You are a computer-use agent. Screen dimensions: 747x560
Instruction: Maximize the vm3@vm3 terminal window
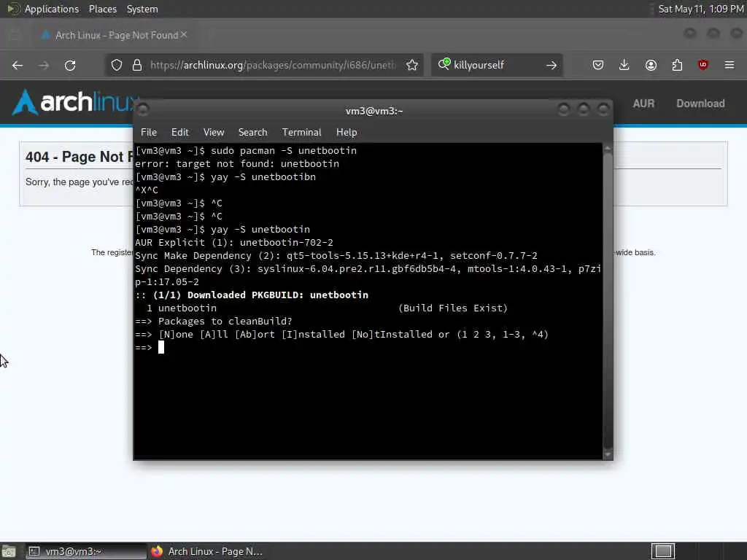pyautogui.click(x=583, y=110)
